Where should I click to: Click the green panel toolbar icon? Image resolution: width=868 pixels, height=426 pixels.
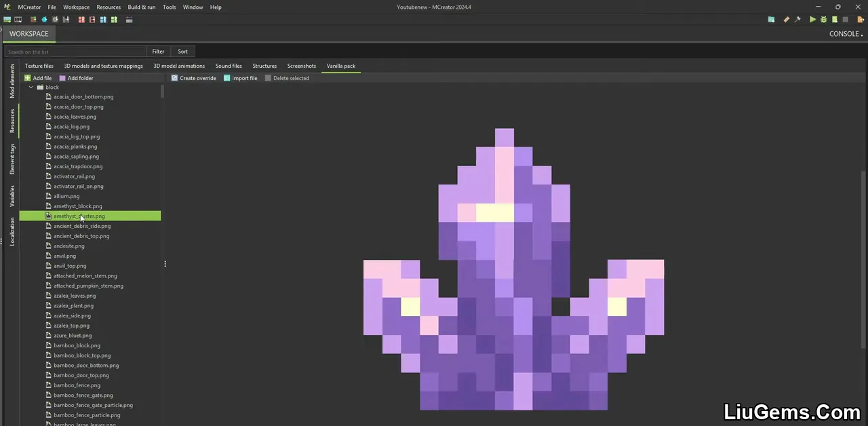coord(114,20)
